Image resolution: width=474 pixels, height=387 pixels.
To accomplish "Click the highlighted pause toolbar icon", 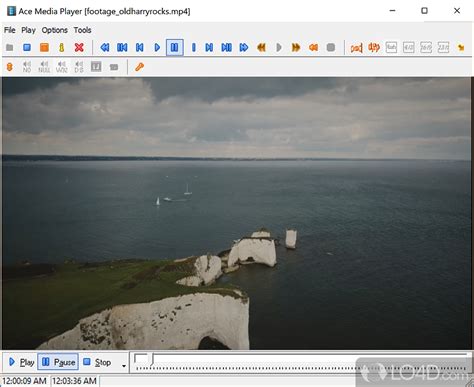I will pyautogui.click(x=174, y=47).
